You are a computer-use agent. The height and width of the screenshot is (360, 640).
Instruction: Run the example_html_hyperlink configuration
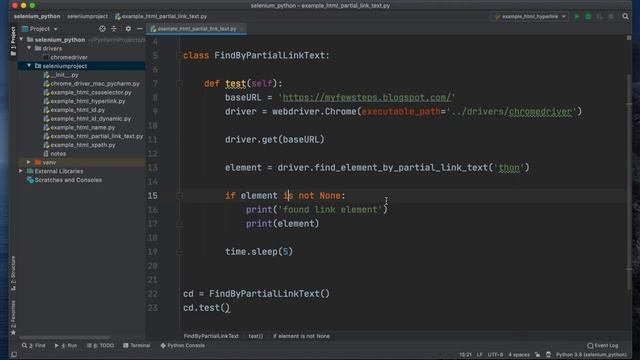(576, 16)
